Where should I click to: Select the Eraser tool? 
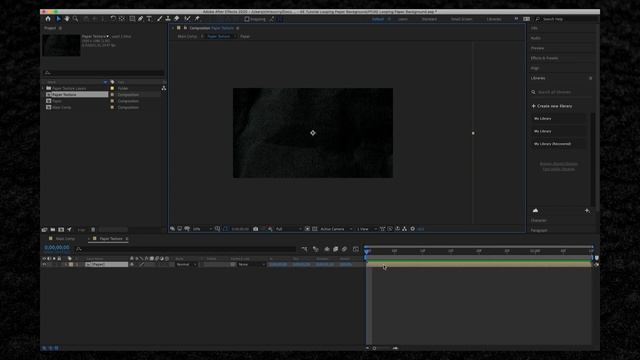click(x=177, y=19)
